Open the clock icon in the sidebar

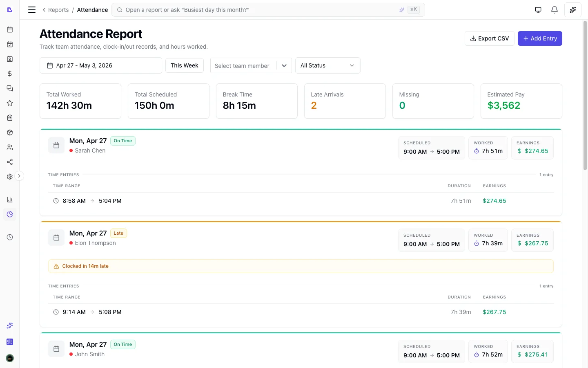(10, 237)
